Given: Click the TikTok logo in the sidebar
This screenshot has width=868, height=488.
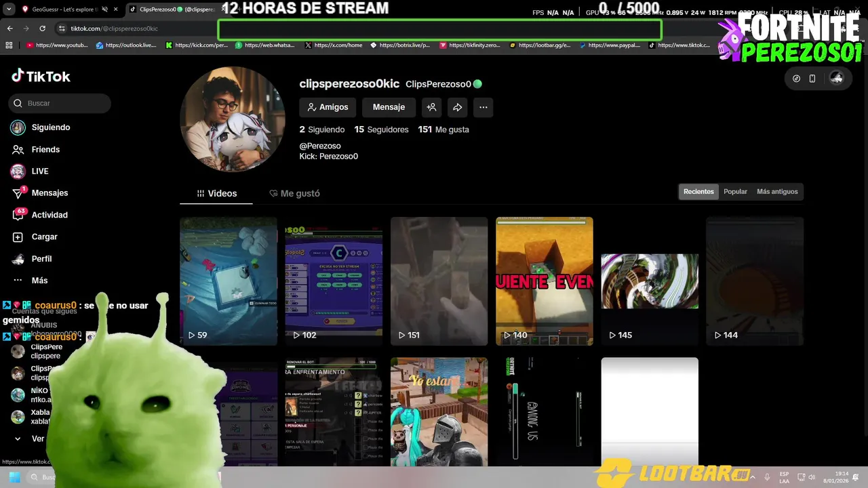Looking at the screenshot, I should tap(41, 77).
